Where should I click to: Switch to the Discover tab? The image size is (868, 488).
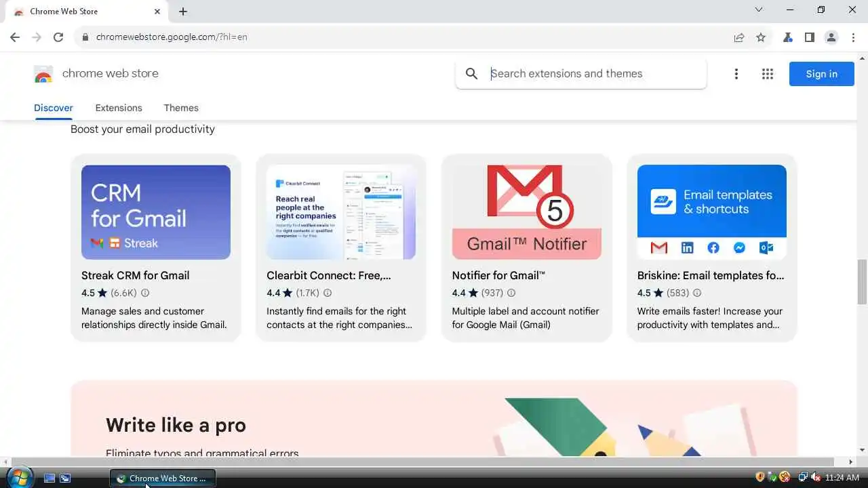[54, 108]
